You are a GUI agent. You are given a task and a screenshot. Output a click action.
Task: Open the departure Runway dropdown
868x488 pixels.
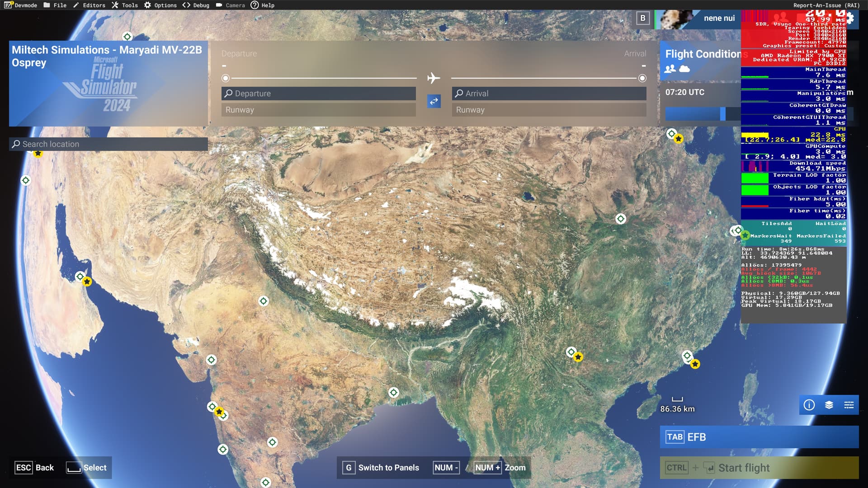[x=319, y=110]
